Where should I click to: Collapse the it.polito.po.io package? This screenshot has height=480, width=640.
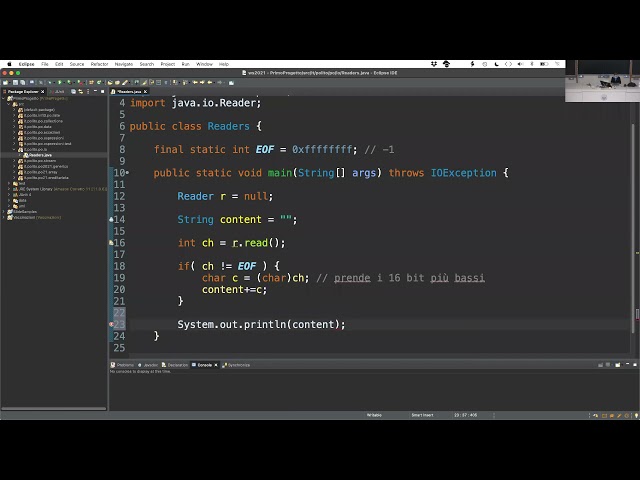14,149
